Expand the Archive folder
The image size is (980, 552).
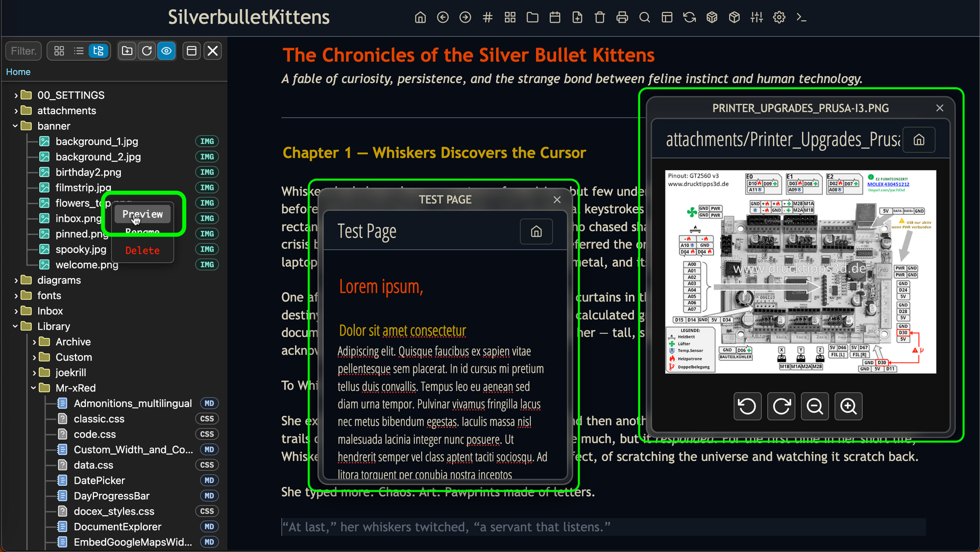click(34, 342)
